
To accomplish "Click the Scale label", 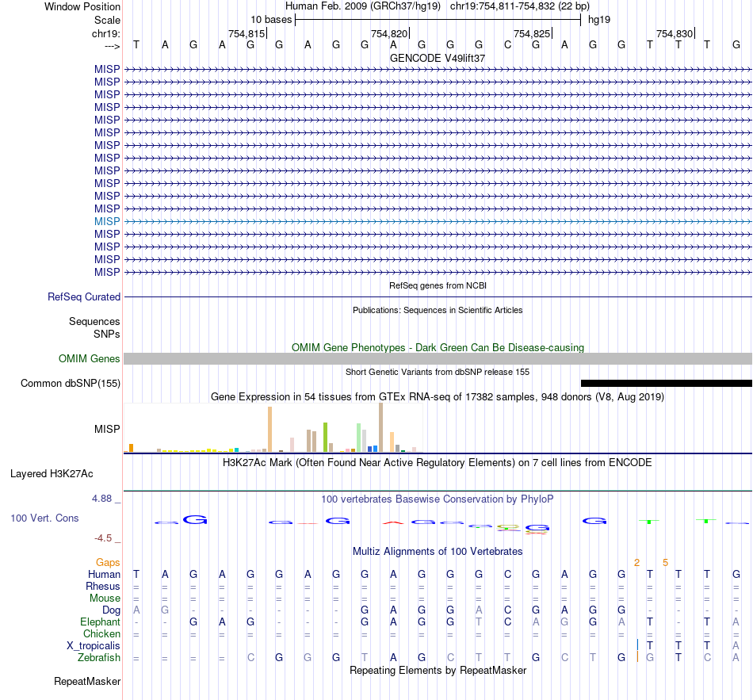I will click(107, 20).
